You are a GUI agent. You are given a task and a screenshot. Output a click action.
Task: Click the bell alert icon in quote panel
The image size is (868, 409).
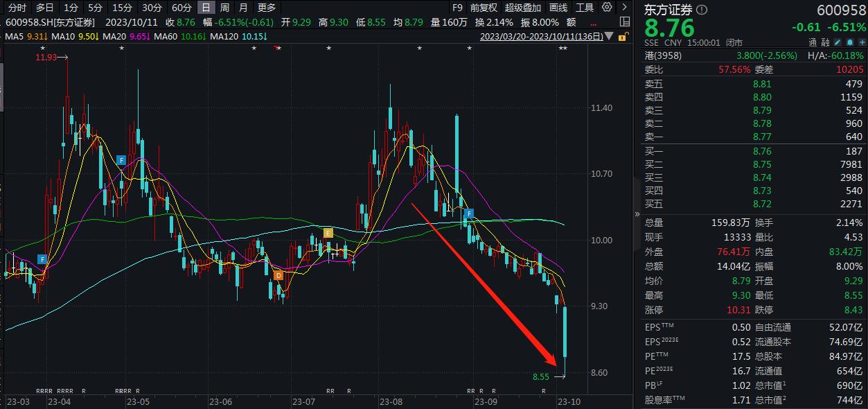click(x=850, y=42)
